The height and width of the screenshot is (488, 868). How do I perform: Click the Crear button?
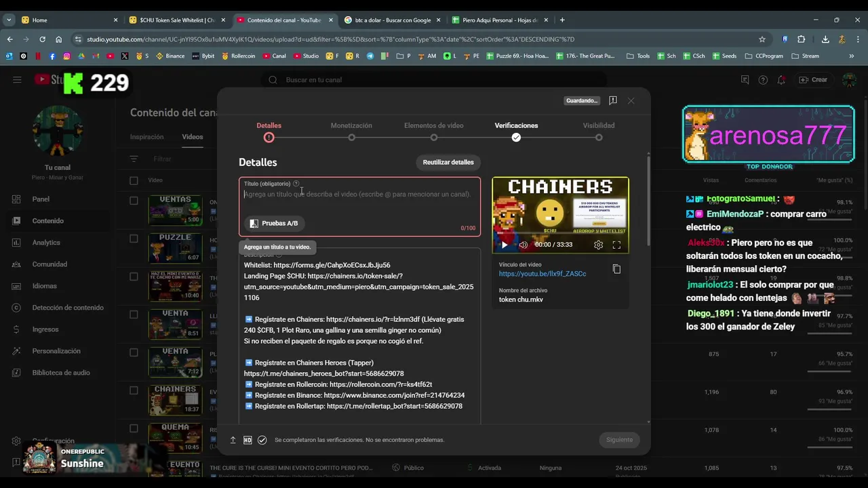pos(813,80)
